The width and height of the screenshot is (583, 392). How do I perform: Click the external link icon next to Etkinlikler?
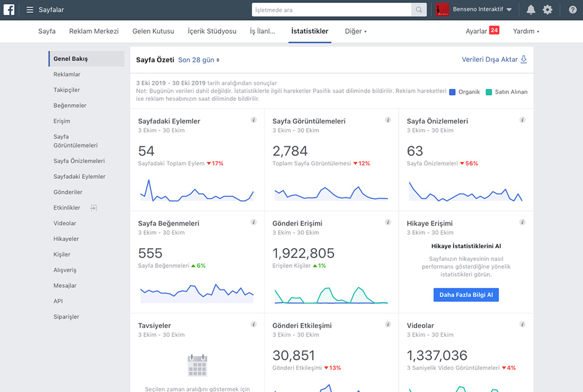click(x=93, y=208)
